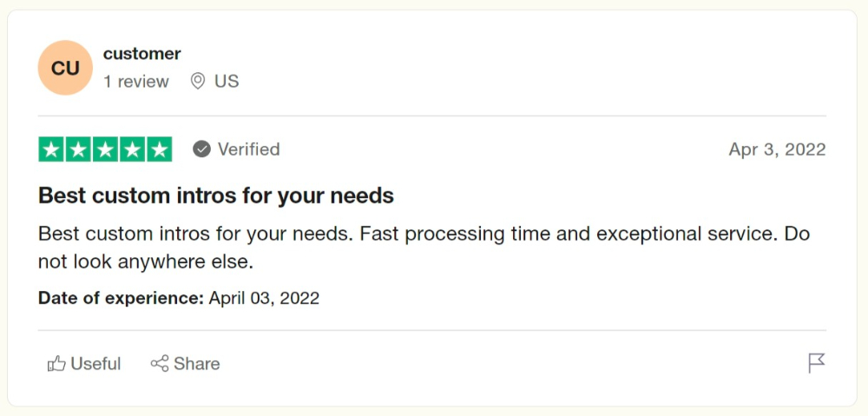This screenshot has height=416, width=868.
Task: Click the Date of experience line
Action: (179, 299)
